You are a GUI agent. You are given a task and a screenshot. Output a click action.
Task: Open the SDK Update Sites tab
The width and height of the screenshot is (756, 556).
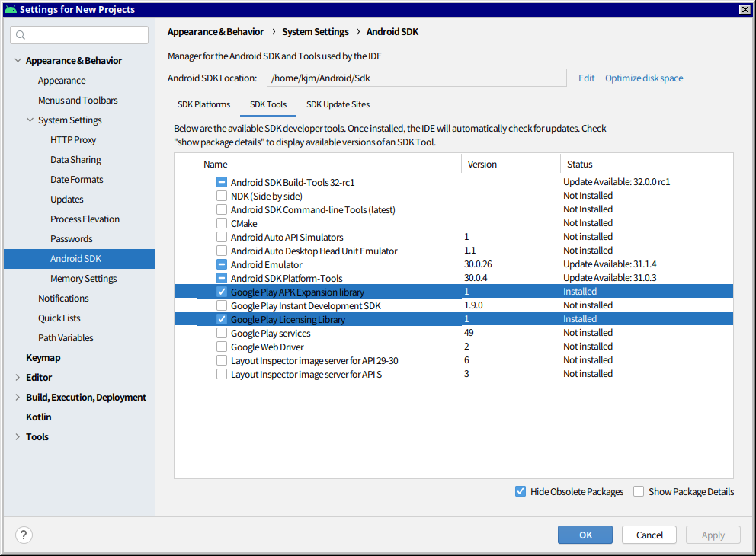[338, 104]
